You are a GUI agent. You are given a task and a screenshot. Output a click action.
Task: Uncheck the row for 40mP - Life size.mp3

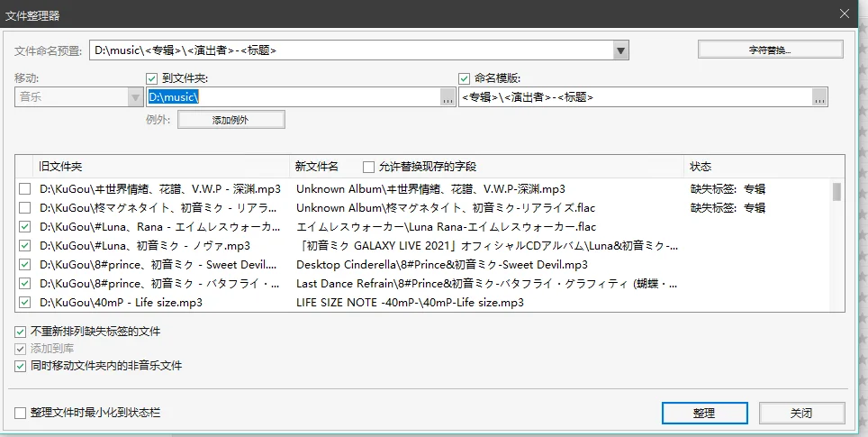tap(25, 303)
